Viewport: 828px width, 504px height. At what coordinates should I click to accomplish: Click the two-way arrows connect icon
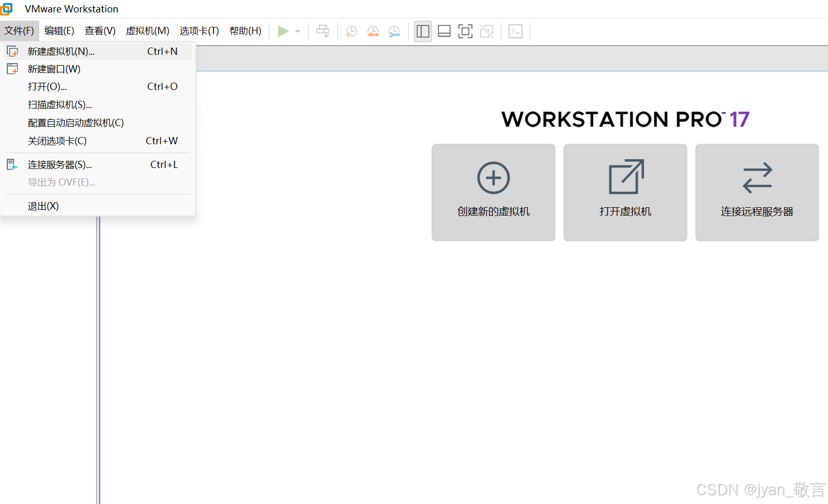[x=757, y=178]
